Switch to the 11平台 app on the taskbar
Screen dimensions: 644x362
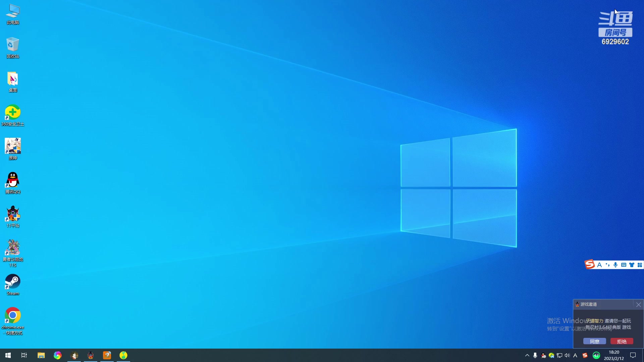pyautogui.click(x=91, y=355)
